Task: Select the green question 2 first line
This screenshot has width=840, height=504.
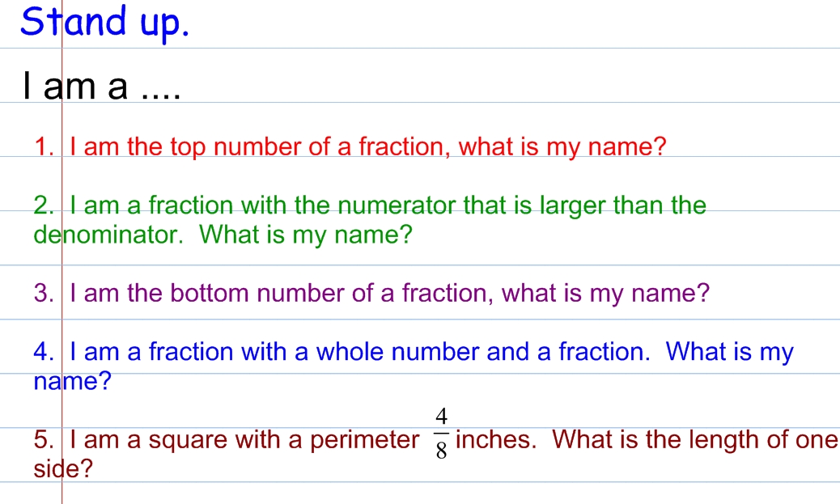Action: coord(370,205)
